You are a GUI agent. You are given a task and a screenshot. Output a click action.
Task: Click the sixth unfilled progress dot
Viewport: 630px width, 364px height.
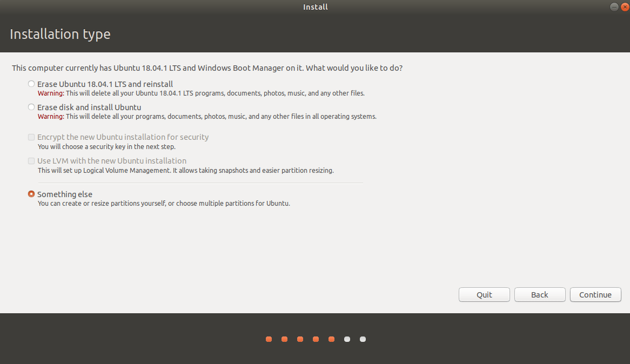(347, 339)
